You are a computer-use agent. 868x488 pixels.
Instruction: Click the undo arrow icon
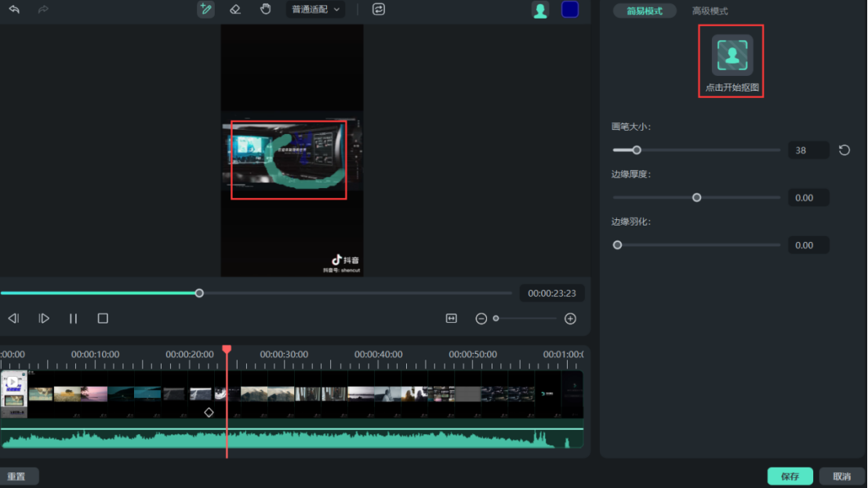coord(14,9)
